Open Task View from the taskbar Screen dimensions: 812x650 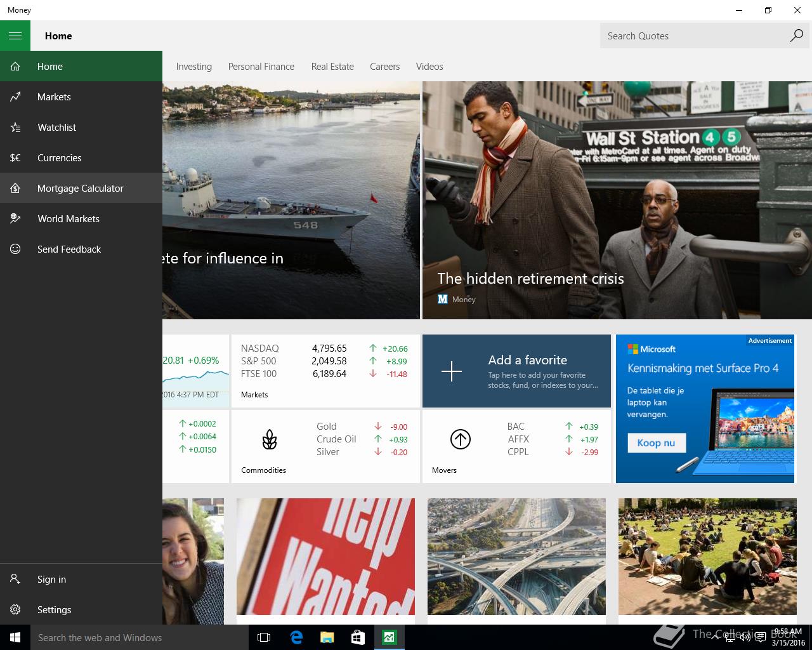264,637
